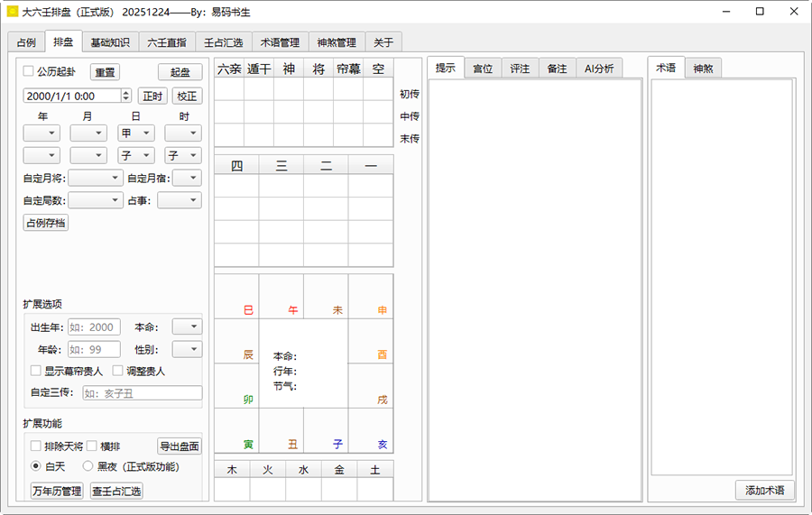Expand the day stem dropdown showing 甲
The height and width of the screenshot is (515, 812).
click(x=135, y=133)
